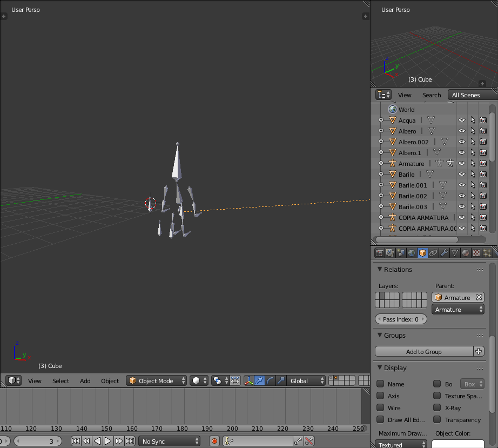This screenshot has width=498, height=448.
Task: Open the 3D view editor type selector
Action: click(14, 380)
